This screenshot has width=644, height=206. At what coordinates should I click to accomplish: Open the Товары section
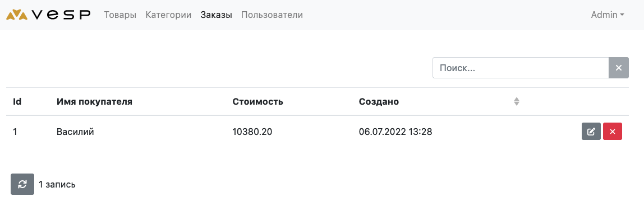tap(120, 15)
